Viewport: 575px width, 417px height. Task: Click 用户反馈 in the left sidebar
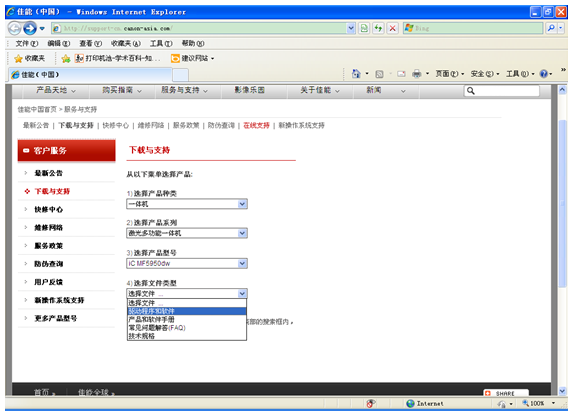coord(48,282)
